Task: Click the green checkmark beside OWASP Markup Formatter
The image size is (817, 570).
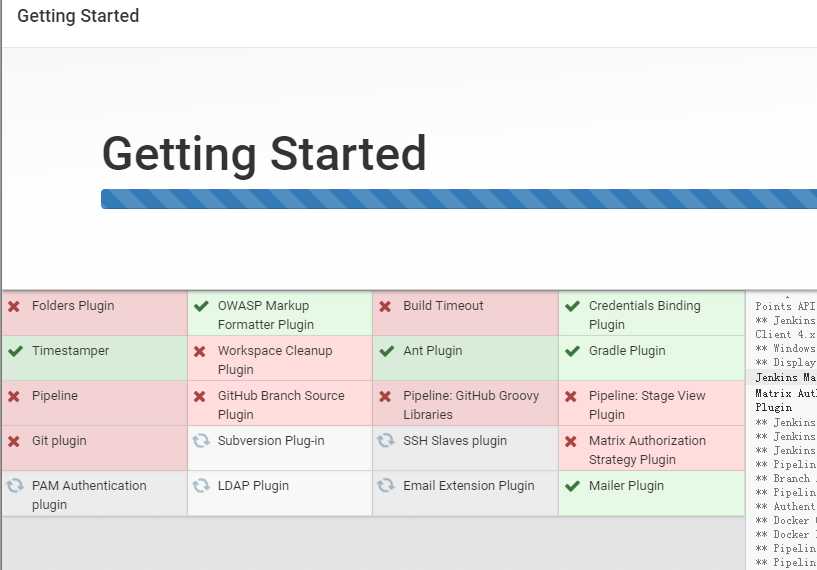Action: pos(201,306)
